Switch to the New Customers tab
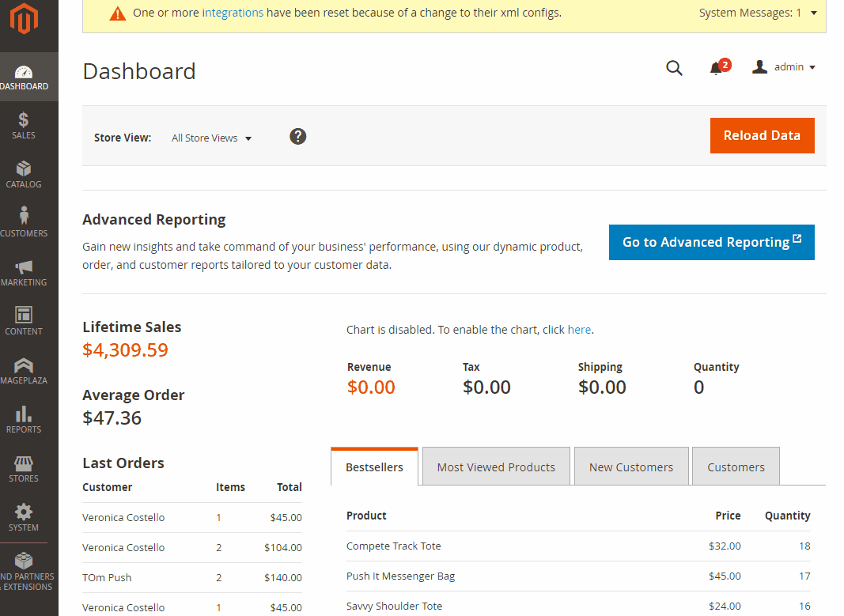This screenshot has height=616, width=844. point(630,467)
